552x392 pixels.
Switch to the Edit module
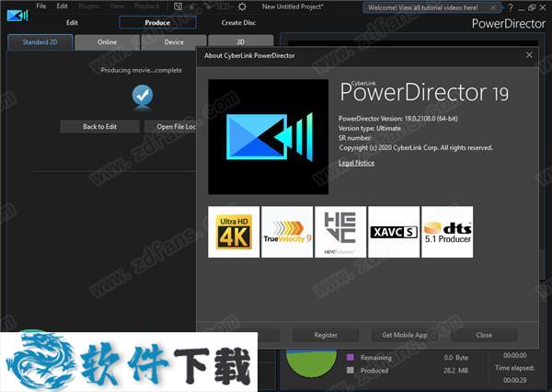[x=72, y=22]
